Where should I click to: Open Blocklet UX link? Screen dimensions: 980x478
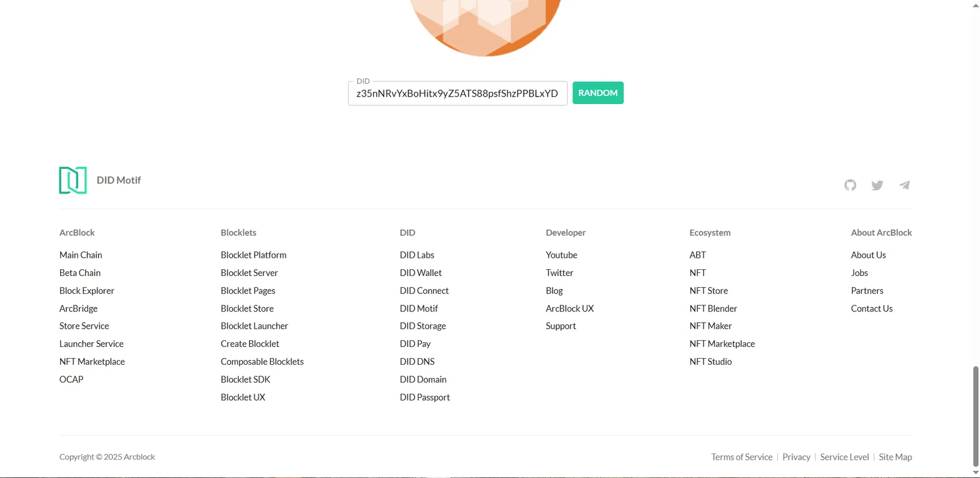pyautogui.click(x=243, y=397)
